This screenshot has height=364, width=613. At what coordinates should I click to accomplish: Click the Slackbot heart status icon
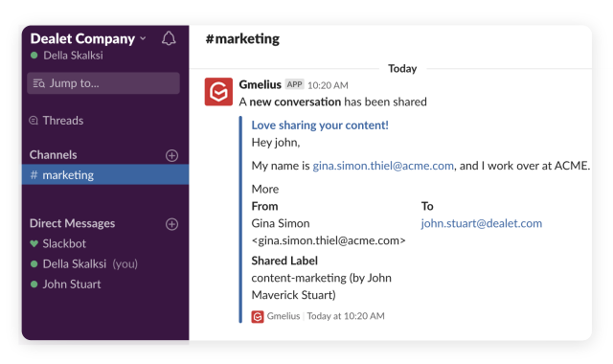(34, 243)
